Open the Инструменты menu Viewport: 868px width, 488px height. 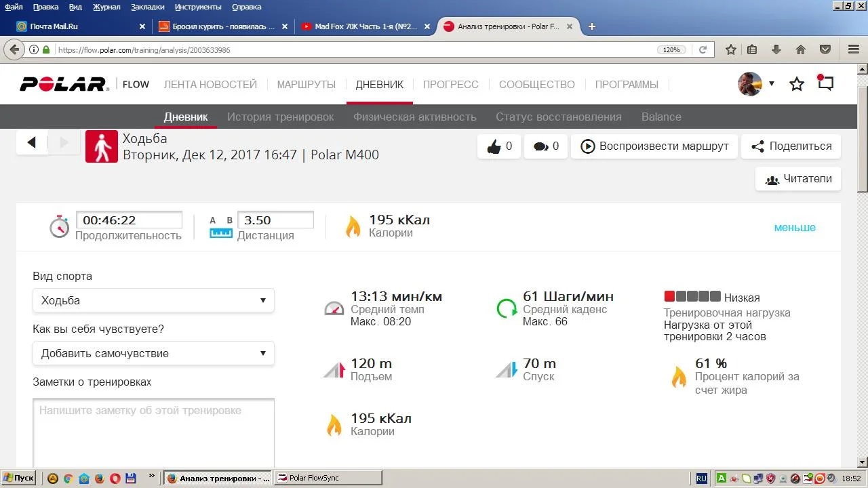(x=198, y=7)
